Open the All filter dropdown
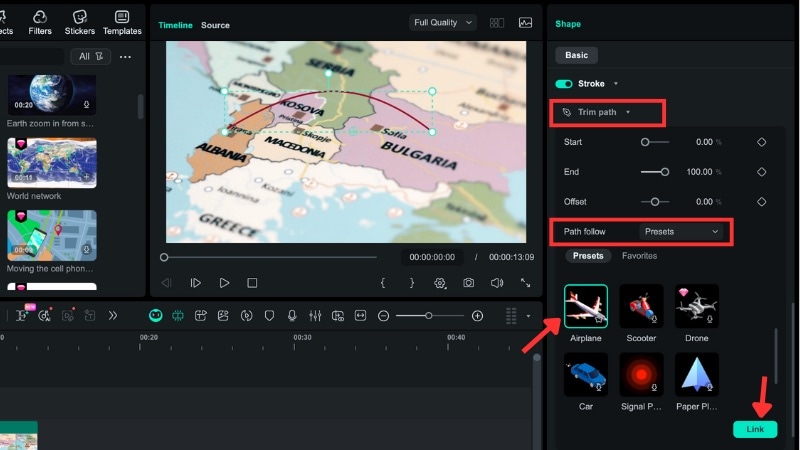800x450 pixels. tap(91, 57)
